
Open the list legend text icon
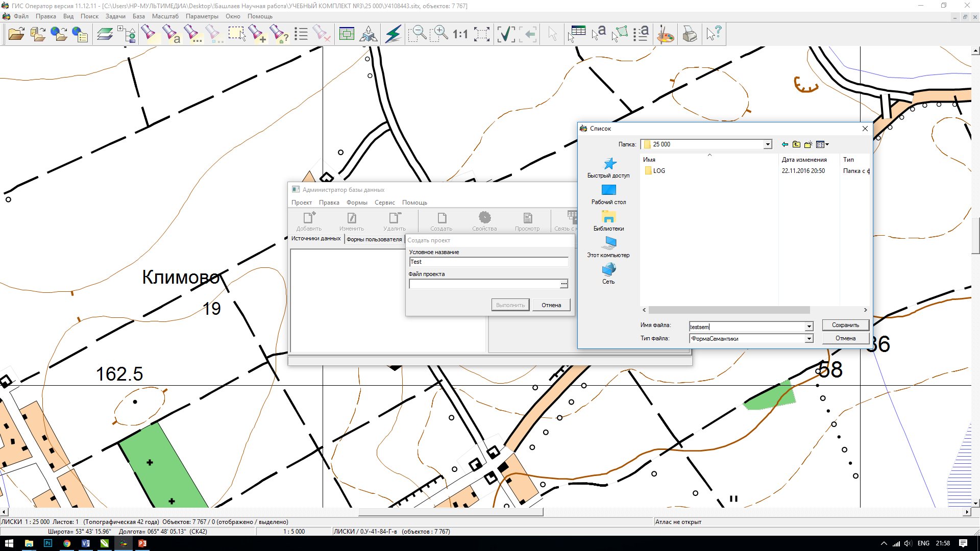tap(641, 34)
